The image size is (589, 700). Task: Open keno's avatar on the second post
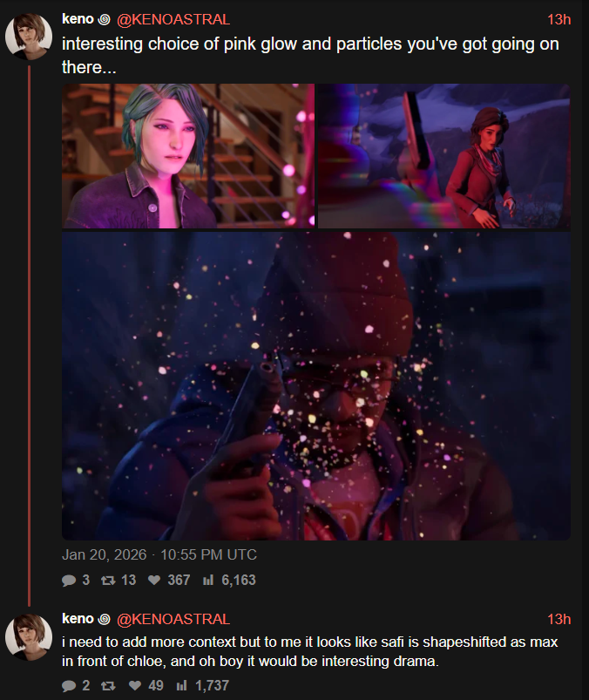(29, 637)
